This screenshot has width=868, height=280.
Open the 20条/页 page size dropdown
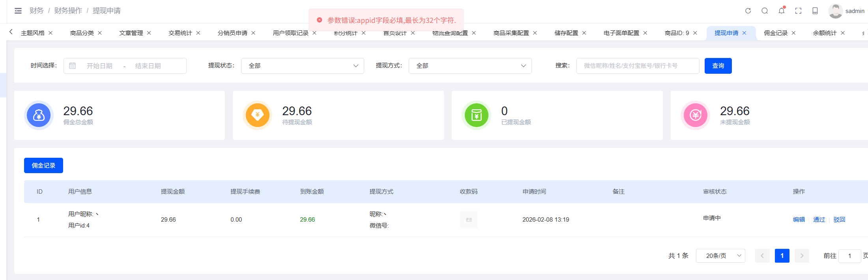pos(720,256)
